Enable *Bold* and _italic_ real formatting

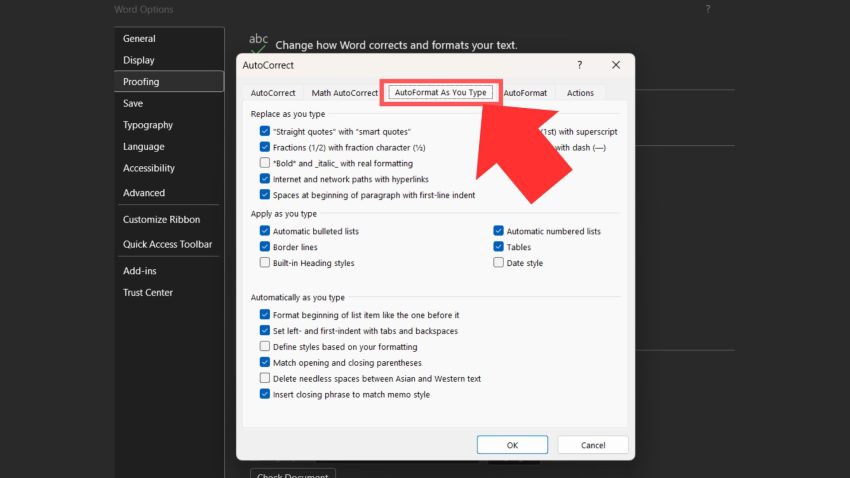[265, 163]
